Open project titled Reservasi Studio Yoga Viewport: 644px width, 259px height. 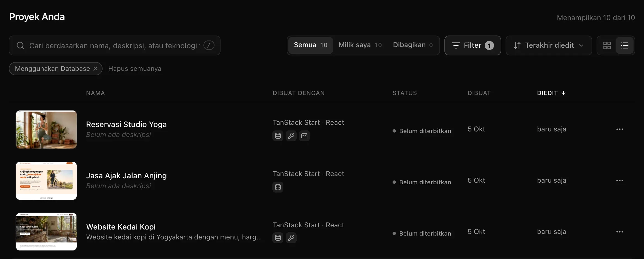126,125
